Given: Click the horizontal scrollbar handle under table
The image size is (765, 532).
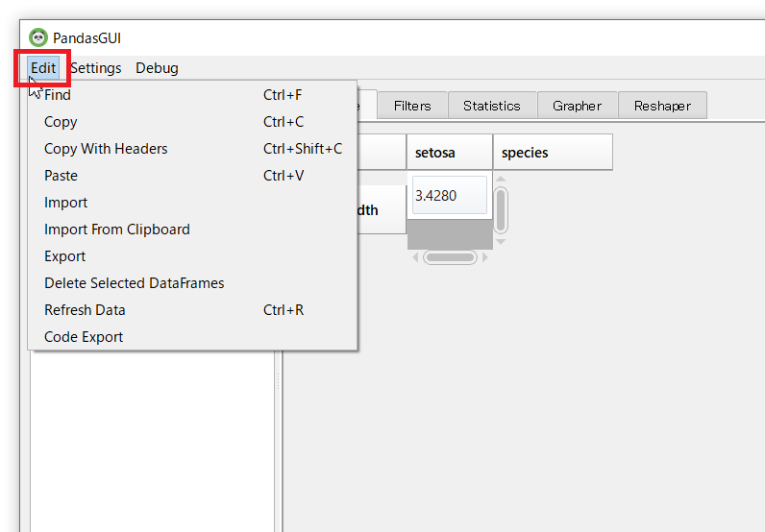Looking at the screenshot, I should [x=450, y=257].
